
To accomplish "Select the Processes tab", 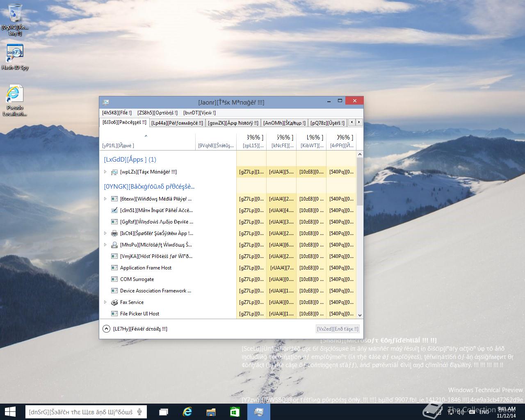I will coord(124,122).
